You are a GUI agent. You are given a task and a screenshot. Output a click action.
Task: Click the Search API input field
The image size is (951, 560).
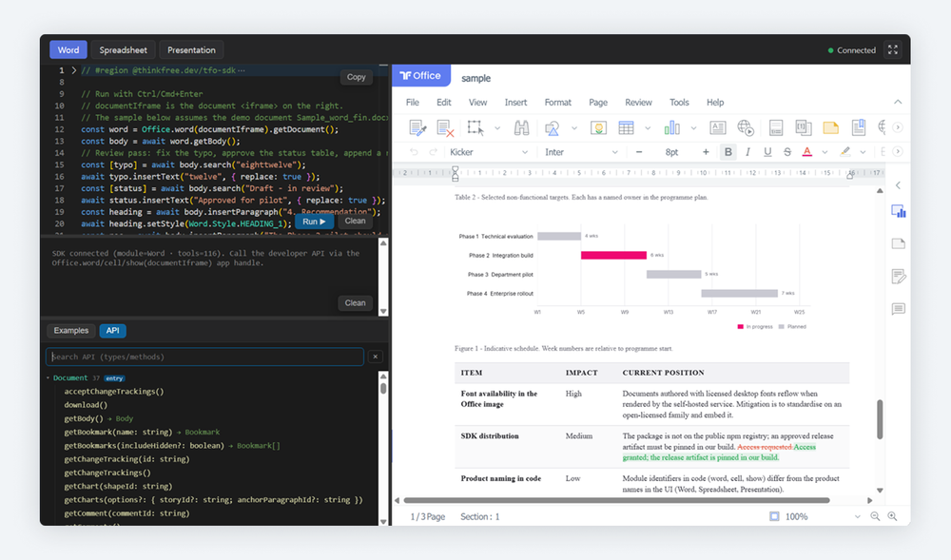205,357
